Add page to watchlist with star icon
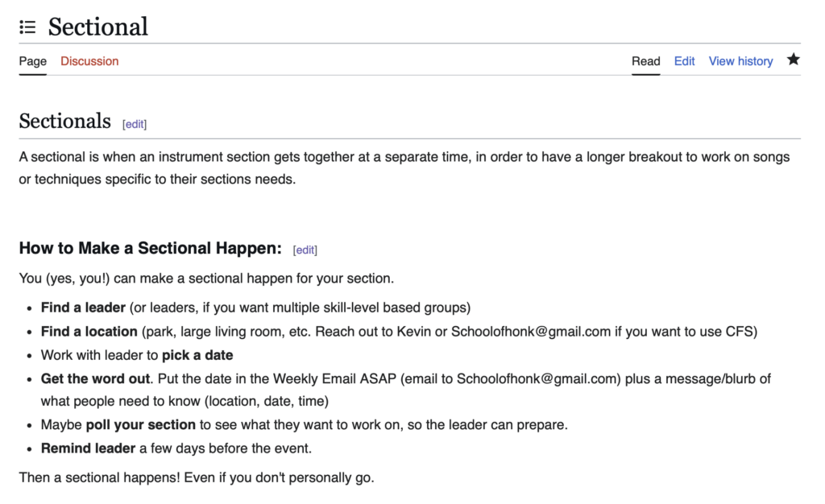825x504 pixels. click(x=793, y=60)
